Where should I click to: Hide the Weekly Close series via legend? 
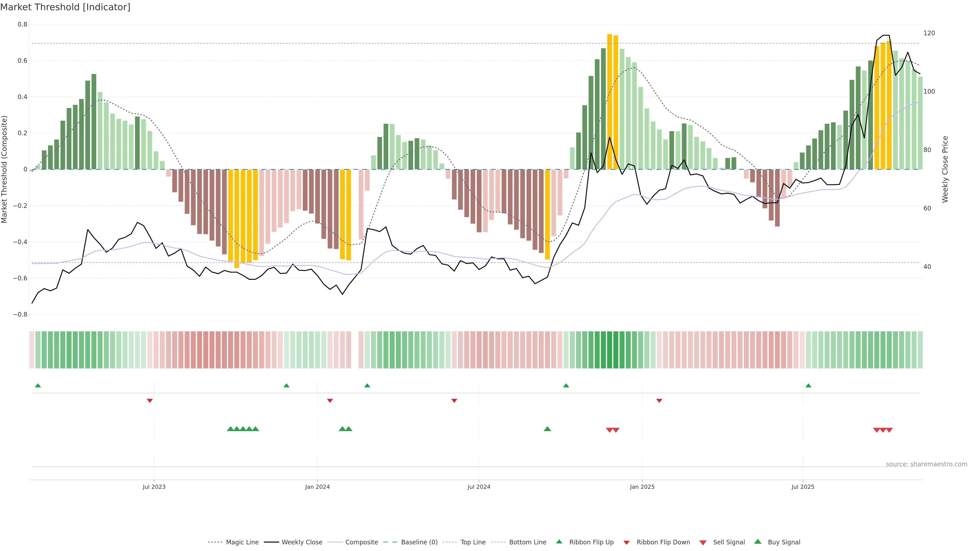[302, 542]
